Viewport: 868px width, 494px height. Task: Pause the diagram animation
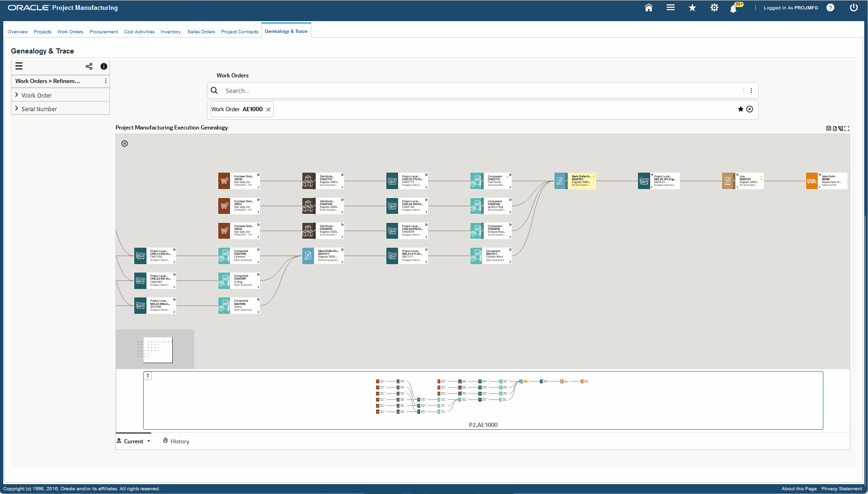point(124,144)
